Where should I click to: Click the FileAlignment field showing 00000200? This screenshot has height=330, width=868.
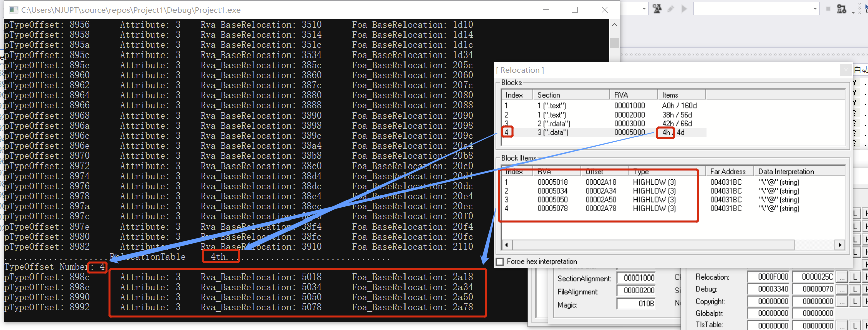(636, 291)
